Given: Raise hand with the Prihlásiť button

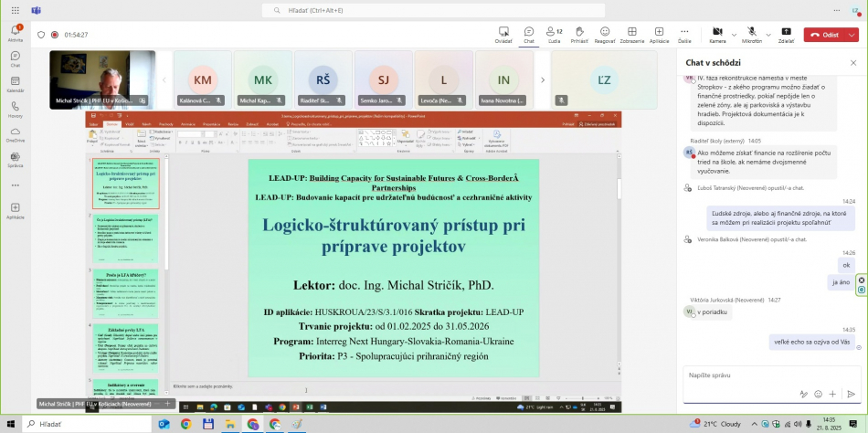Looking at the screenshot, I should tap(579, 33).
